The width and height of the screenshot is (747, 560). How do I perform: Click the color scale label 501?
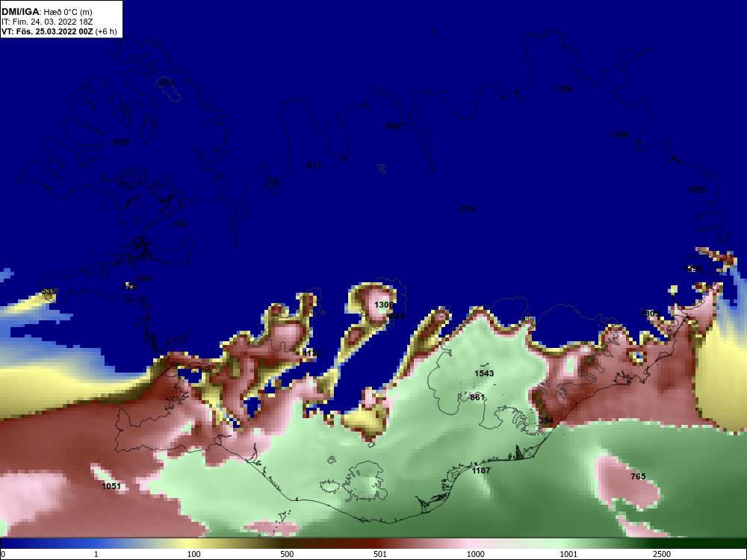click(380, 554)
